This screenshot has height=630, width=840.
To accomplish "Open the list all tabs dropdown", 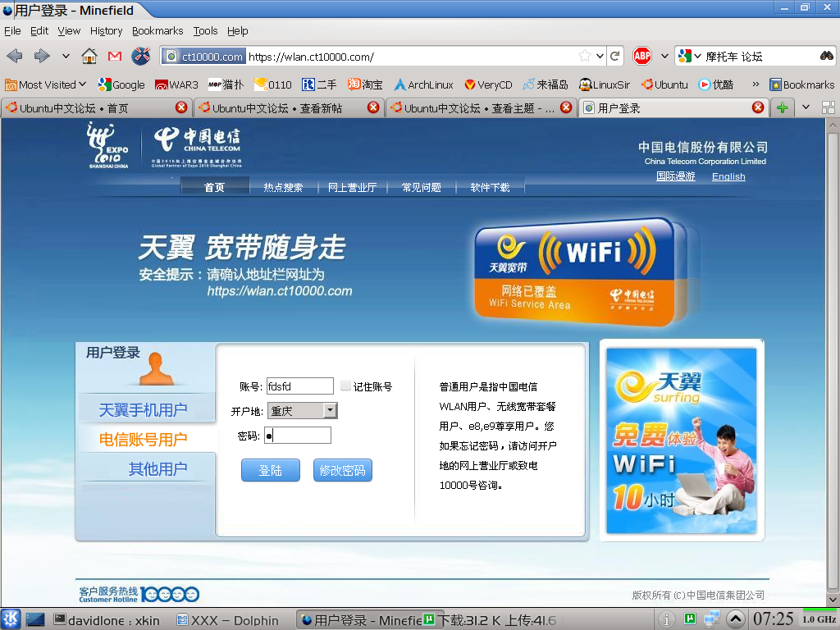I will tap(806, 107).
